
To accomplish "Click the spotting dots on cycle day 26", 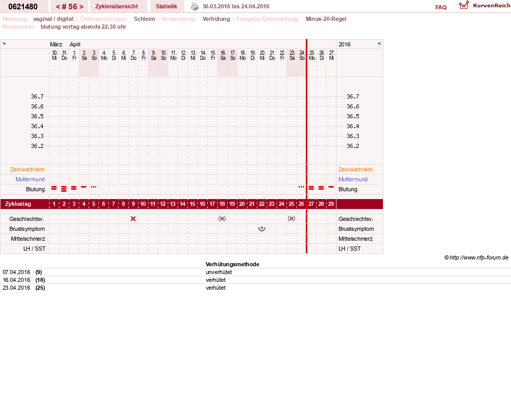I will (x=301, y=187).
